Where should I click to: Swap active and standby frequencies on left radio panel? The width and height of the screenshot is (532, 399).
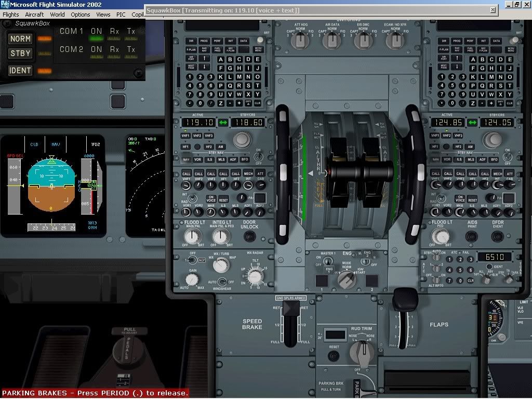click(x=223, y=123)
